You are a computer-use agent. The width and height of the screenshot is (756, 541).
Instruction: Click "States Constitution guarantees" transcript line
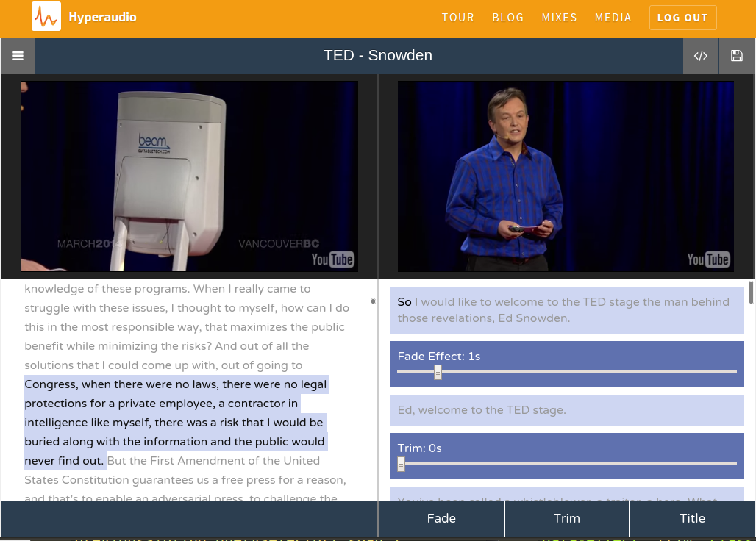click(x=185, y=480)
